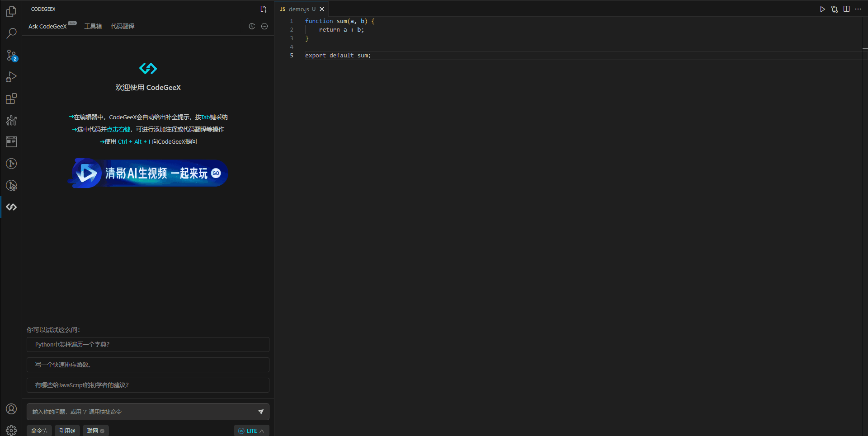Place cursor on 'function sum(a, b) {' line

pyautogui.click(x=340, y=21)
